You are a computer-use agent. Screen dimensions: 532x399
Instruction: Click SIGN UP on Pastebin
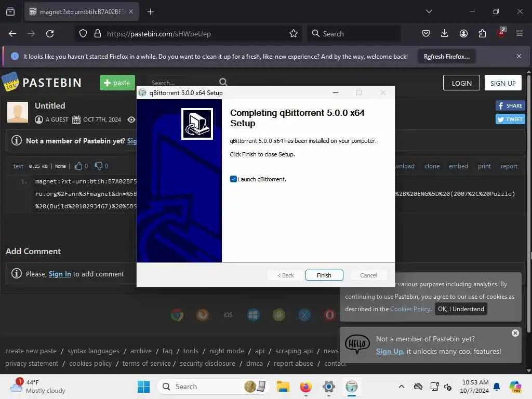click(503, 83)
